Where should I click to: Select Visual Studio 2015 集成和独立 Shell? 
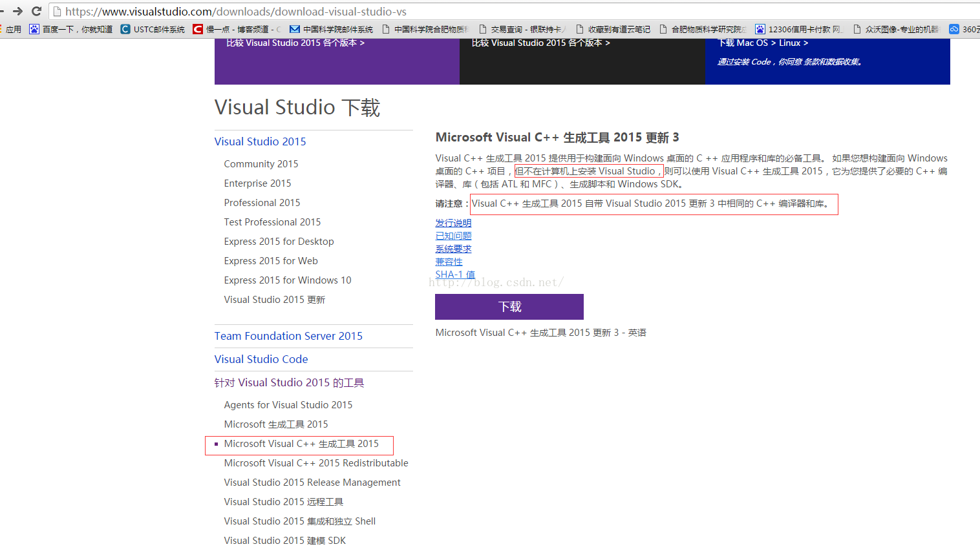pyautogui.click(x=300, y=521)
